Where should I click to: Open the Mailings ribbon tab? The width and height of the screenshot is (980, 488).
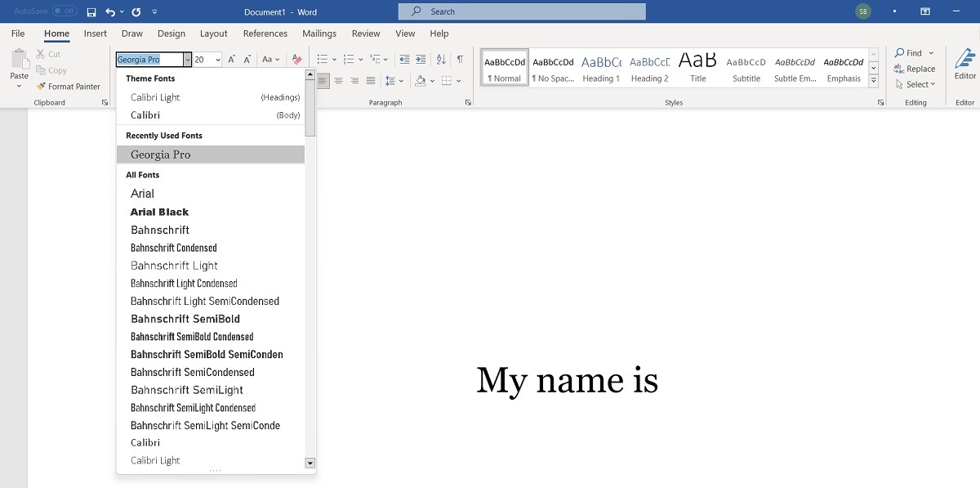(x=318, y=34)
